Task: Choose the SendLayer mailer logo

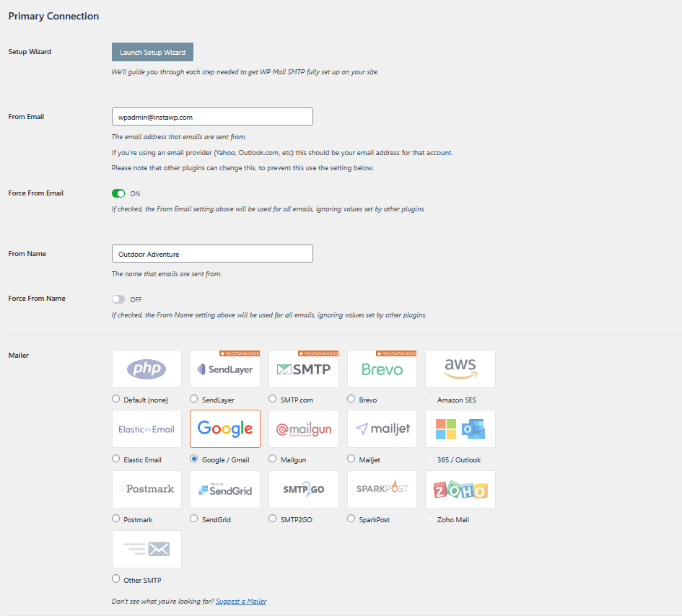Action: click(x=224, y=369)
